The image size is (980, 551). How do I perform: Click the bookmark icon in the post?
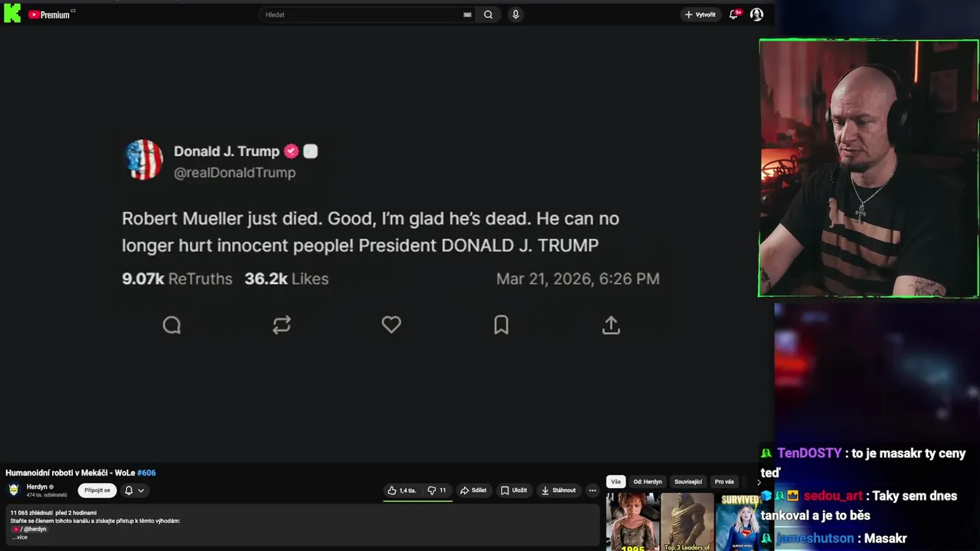(501, 325)
